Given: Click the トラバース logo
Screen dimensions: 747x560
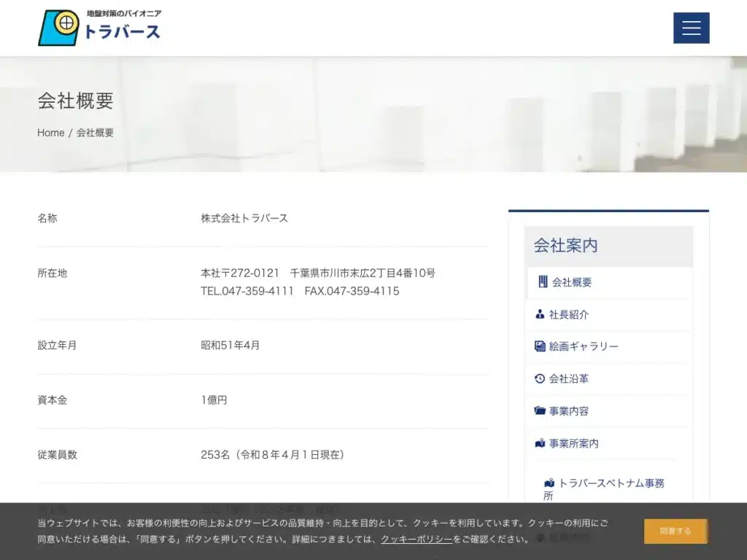Looking at the screenshot, I should 99,28.
